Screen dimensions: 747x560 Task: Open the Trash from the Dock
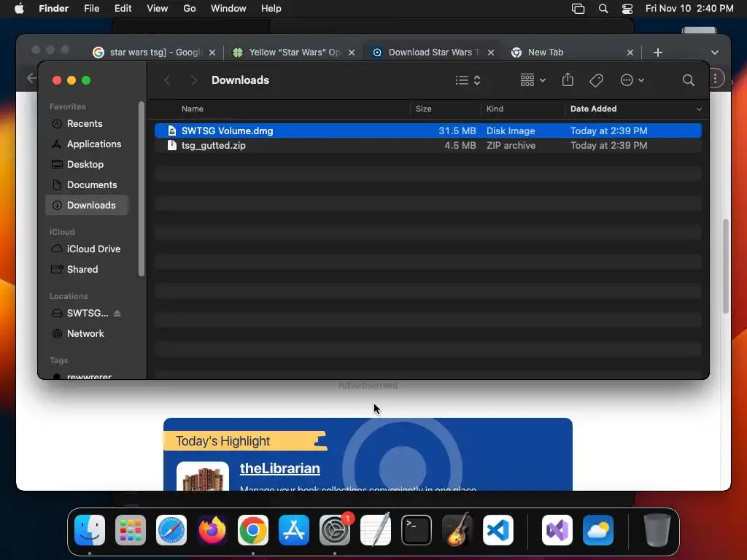pos(657,530)
